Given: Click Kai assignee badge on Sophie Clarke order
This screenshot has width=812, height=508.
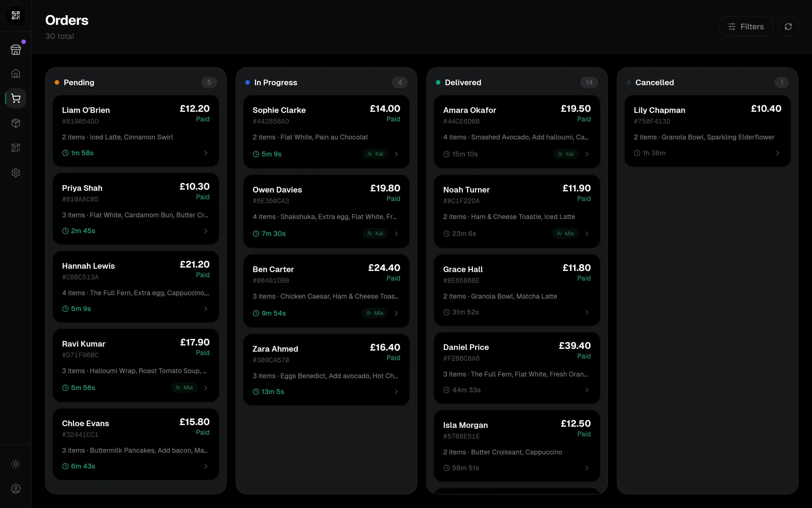Looking at the screenshot, I should tap(375, 154).
